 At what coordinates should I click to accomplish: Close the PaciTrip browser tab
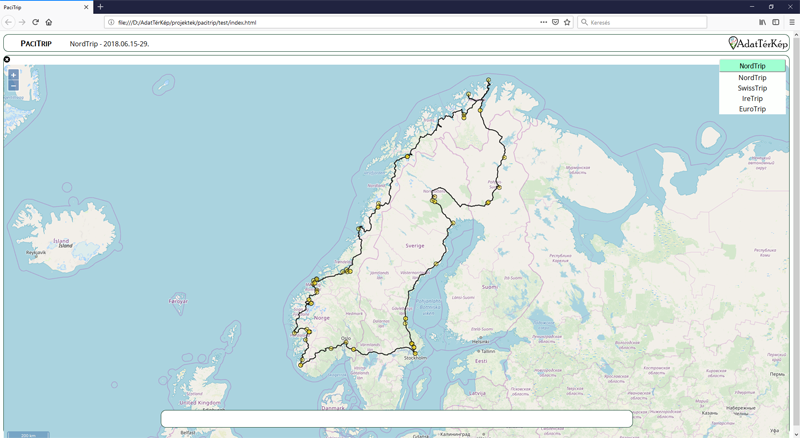(x=86, y=7)
